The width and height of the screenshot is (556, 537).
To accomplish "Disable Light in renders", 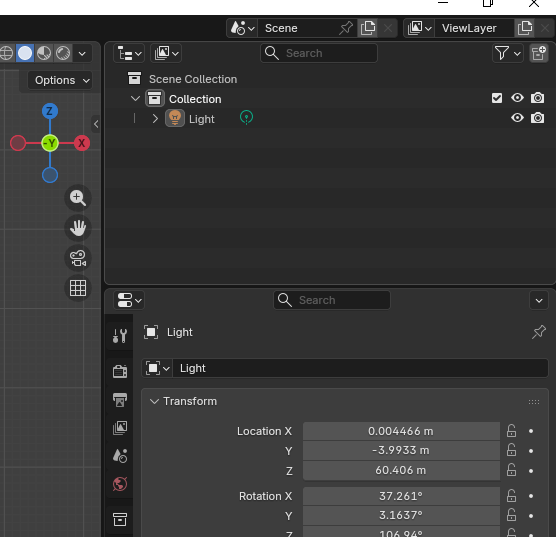I will 538,118.
